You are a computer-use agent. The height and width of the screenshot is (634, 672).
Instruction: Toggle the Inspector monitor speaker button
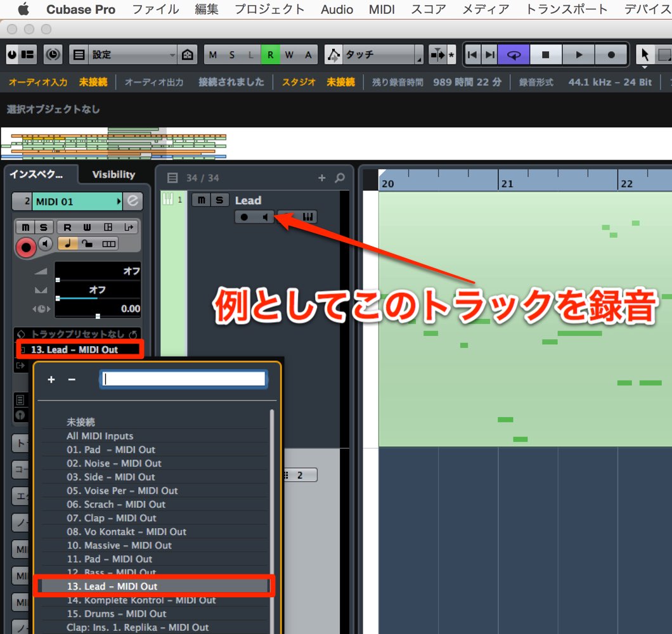(x=46, y=243)
